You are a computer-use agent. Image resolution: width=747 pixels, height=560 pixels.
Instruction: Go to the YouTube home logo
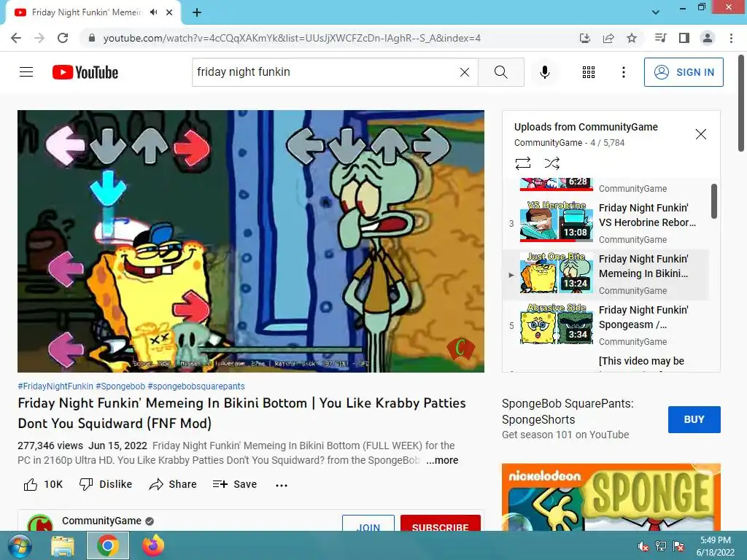coord(85,72)
